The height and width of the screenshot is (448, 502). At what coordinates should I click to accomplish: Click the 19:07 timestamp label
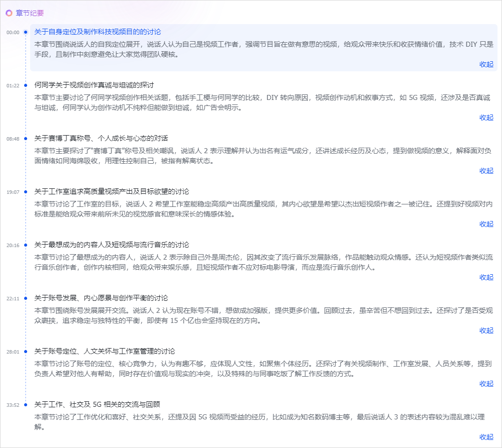tap(13, 192)
